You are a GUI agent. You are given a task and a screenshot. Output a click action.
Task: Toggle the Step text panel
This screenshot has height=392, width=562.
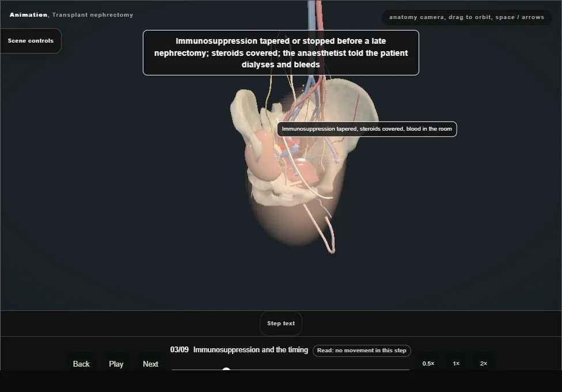(x=281, y=323)
